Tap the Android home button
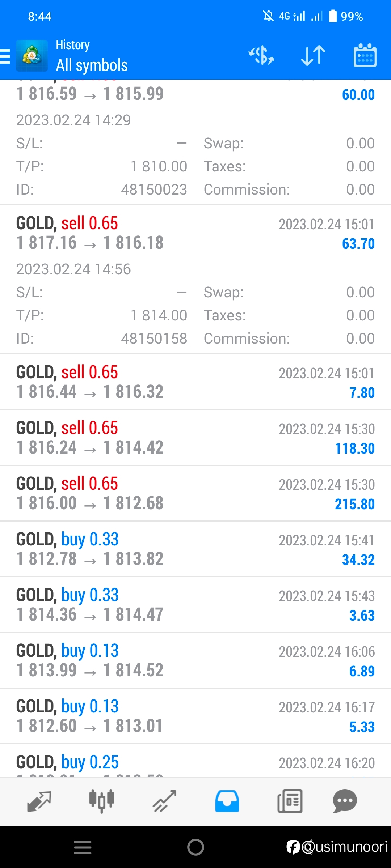 click(195, 847)
